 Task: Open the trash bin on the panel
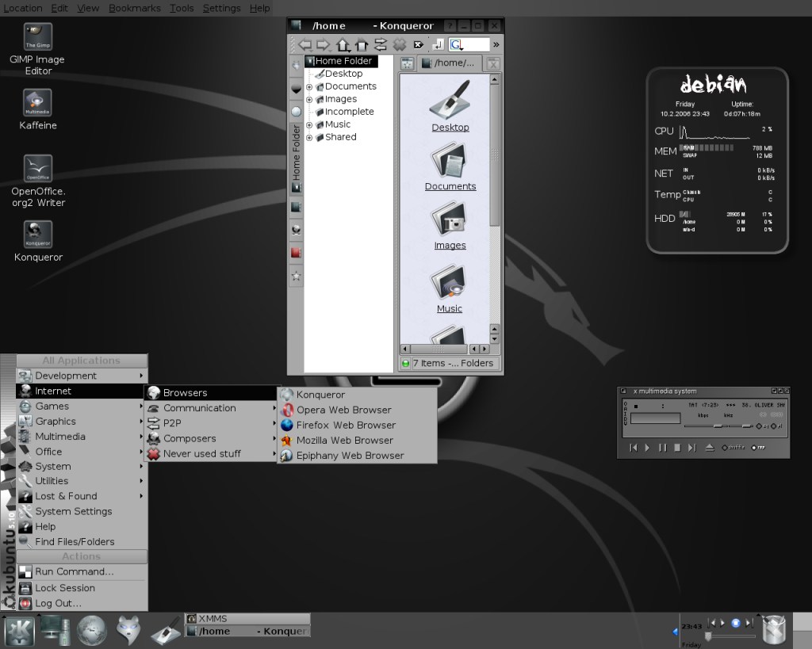coord(775,630)
